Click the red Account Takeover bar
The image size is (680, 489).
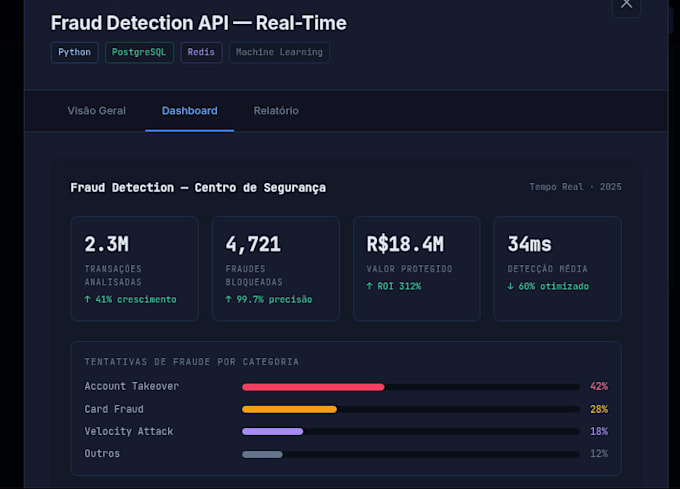coord(313,387)
